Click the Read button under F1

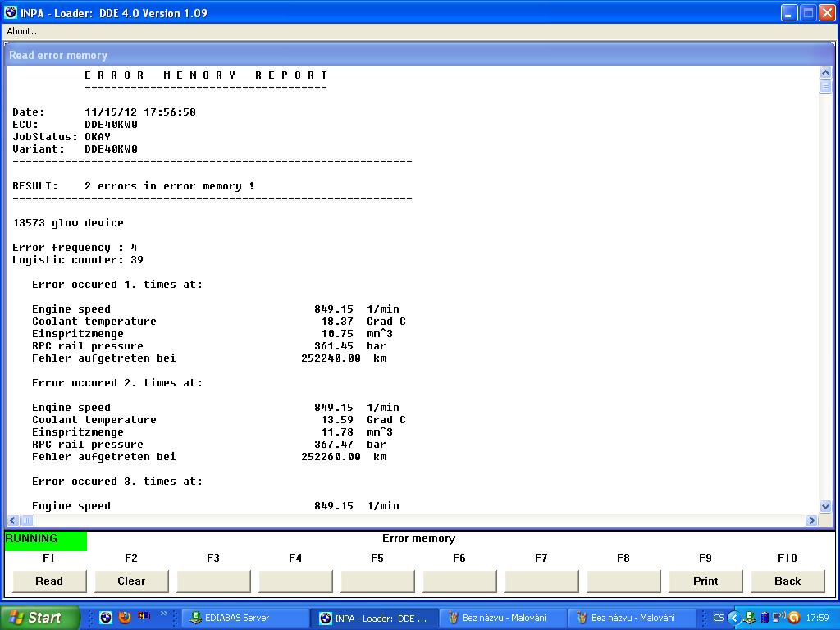tap(49, 581)
